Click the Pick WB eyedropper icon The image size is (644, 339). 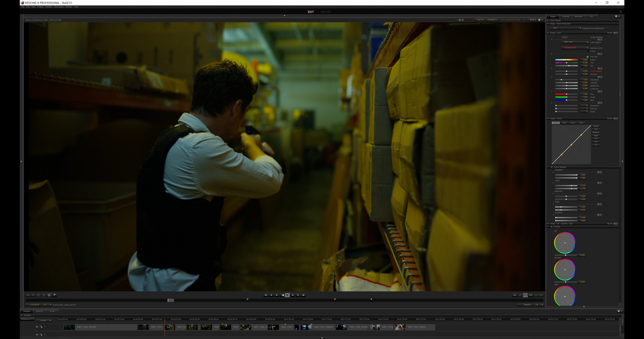click(587, 57)
